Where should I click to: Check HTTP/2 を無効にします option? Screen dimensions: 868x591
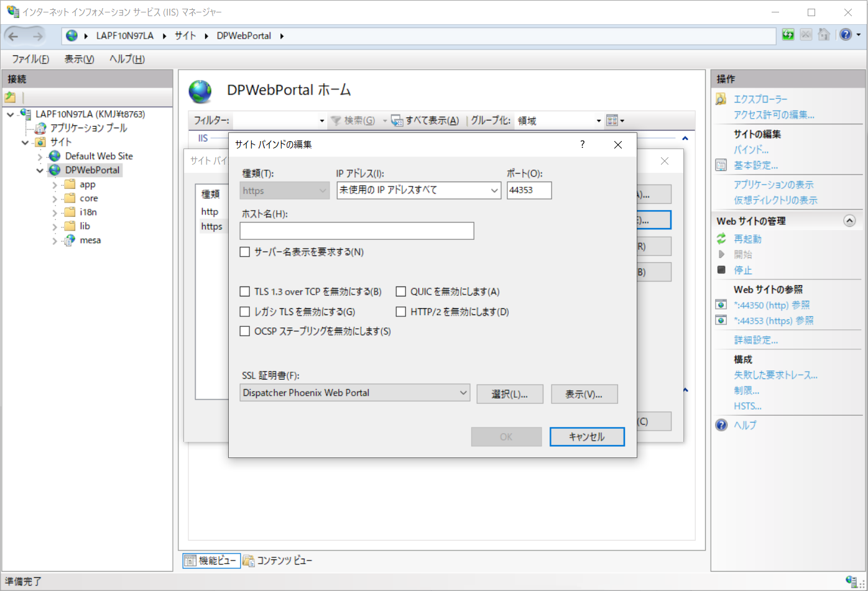point(401,311)
